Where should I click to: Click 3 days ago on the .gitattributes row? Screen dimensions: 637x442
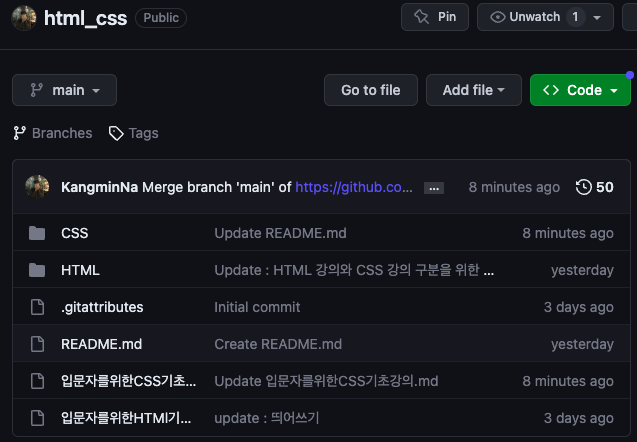tap(578, 307)
